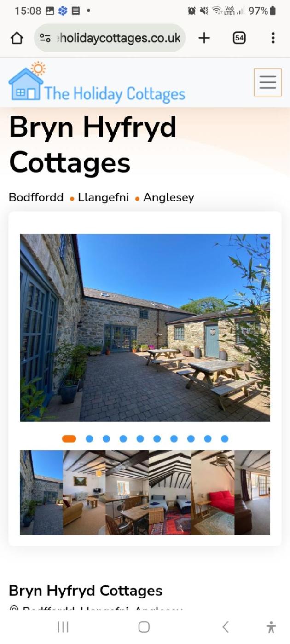Open the hamburger navigation menu

coord(267,82)
